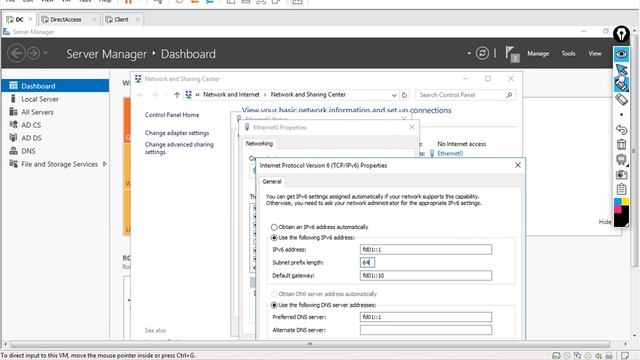Click the network adapter icon in VMware status bar
The width and height of the screenshot is (640, 360).
click(578, 356)
